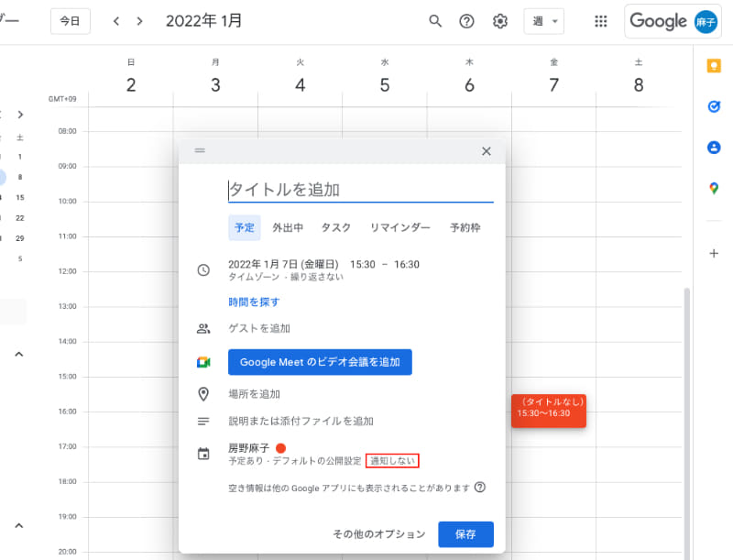Click the 時間を探す link
This screenshot has height=560, width=733.
click(252, 302)
